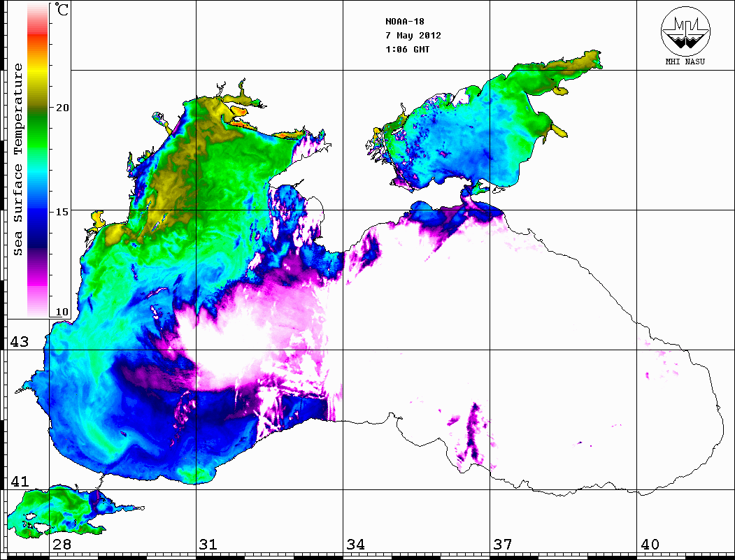This screenshot has height=560, width=735.
Task: Click the '°C' unit label on legend
Action: pos(61,9)
